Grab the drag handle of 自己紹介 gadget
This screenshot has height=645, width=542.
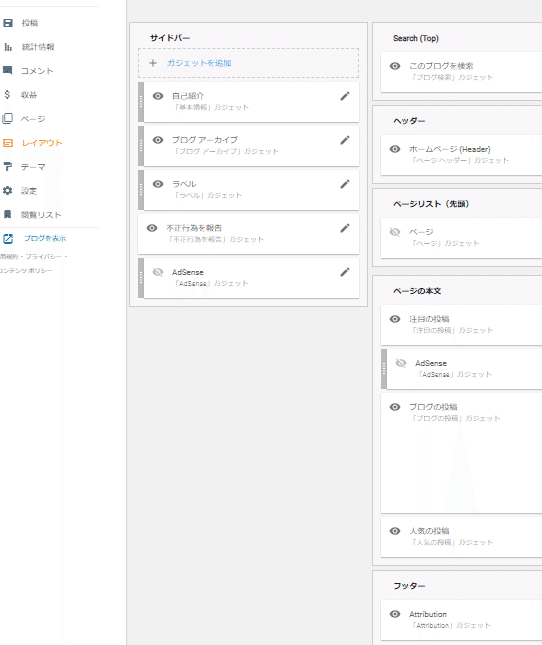tap(141, 102)
